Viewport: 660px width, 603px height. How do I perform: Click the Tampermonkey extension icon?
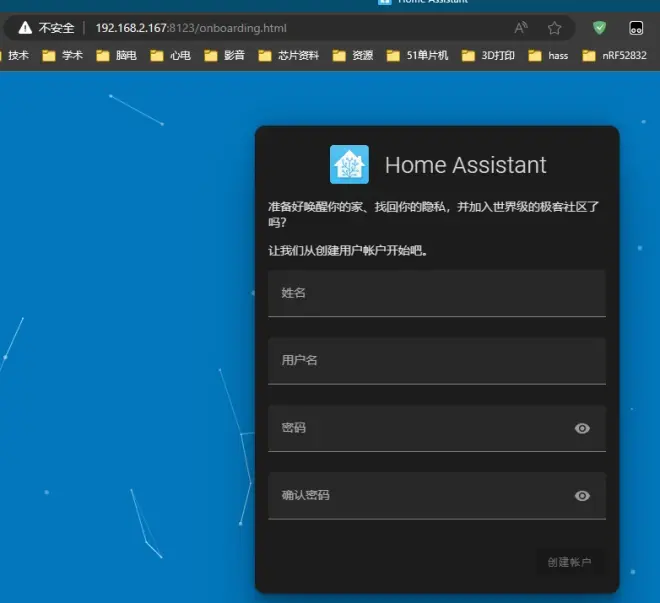tap(636, 28)
